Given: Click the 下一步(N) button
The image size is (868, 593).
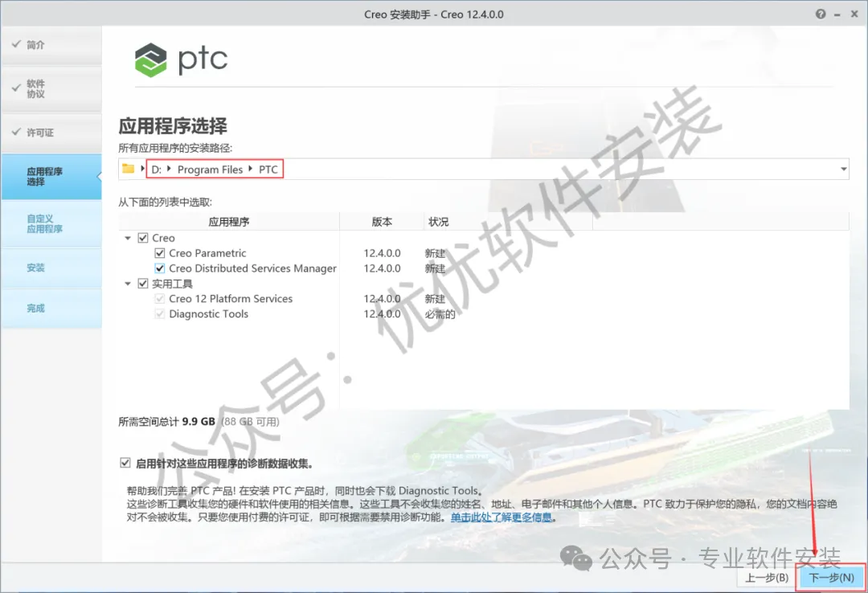Looking at the screenshot, I should [x=831, y=578].
